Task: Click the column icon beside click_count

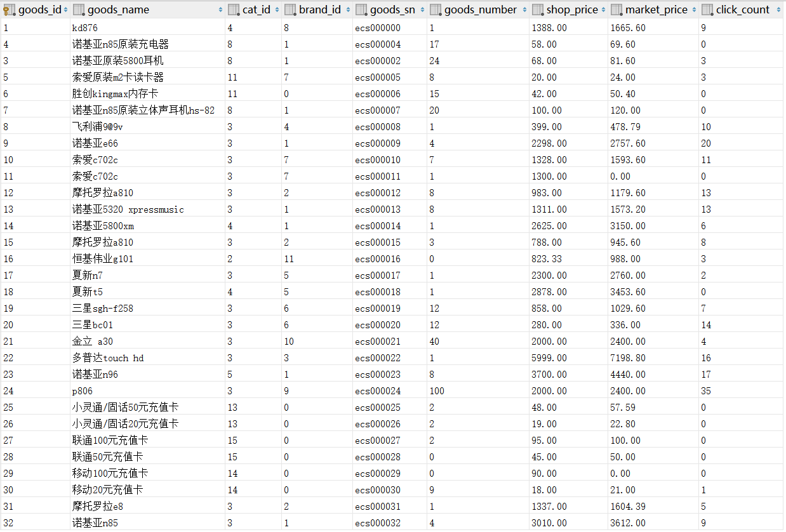Action: click(x=707, y=10)
